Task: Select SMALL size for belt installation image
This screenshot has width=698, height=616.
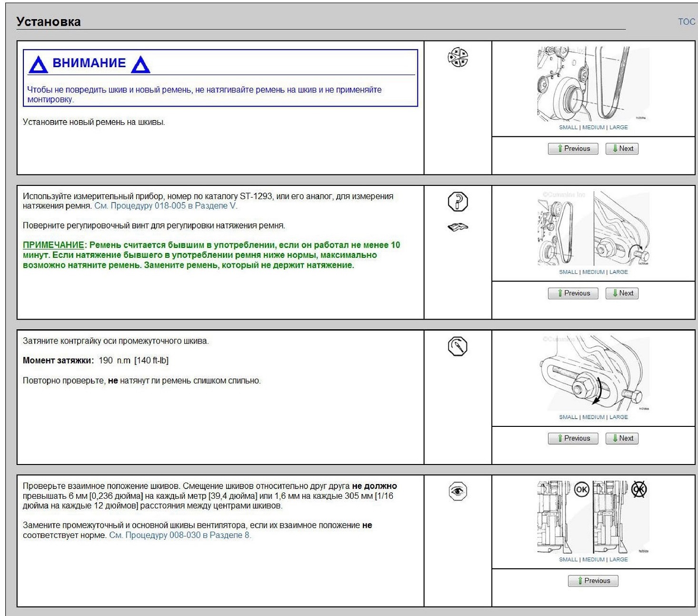Action: [x=568, y=127]
